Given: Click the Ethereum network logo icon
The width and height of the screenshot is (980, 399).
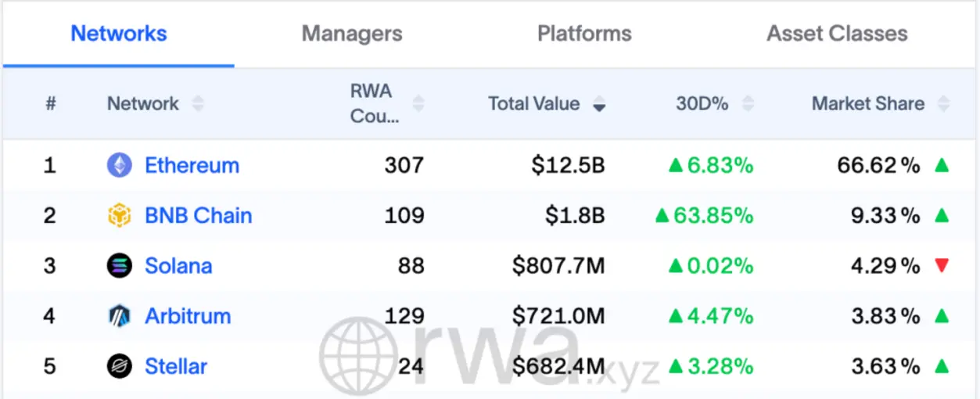Looking at the screenshot, I should [x=120, y=165].
